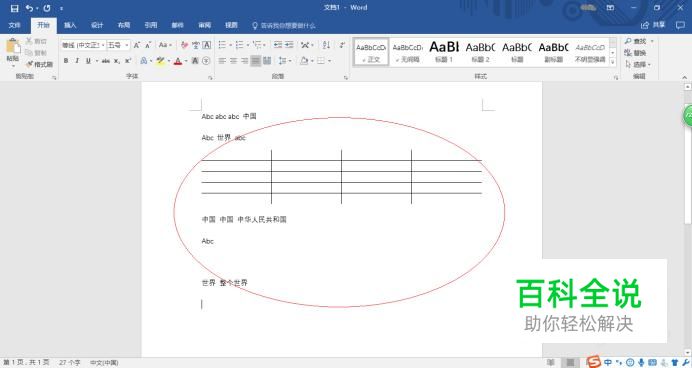Open the Find dropdown in editing group
Screen dimensions: 692x368
(x=652, y=41)
